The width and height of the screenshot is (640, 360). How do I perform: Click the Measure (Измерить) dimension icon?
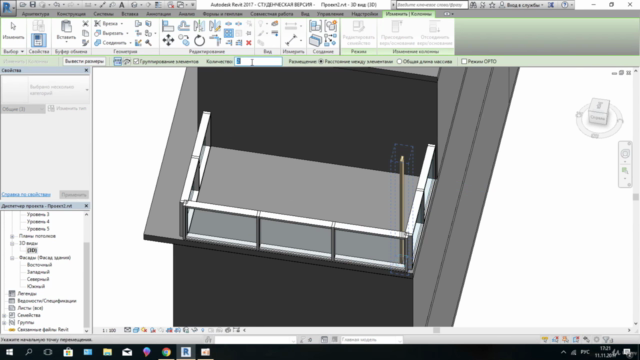pyautogui.click(x=291, y=40)
